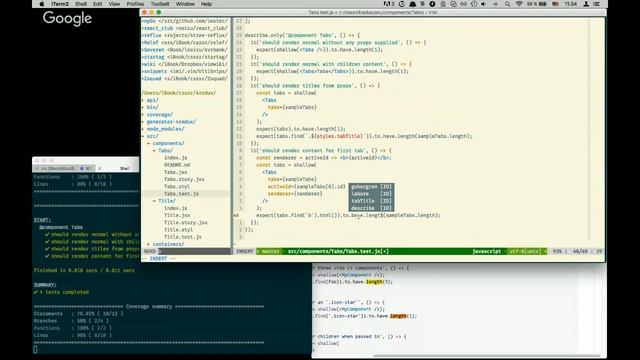Select Title.story.jsx in file tree
This screenshot has height=360, width=640.
186,222
